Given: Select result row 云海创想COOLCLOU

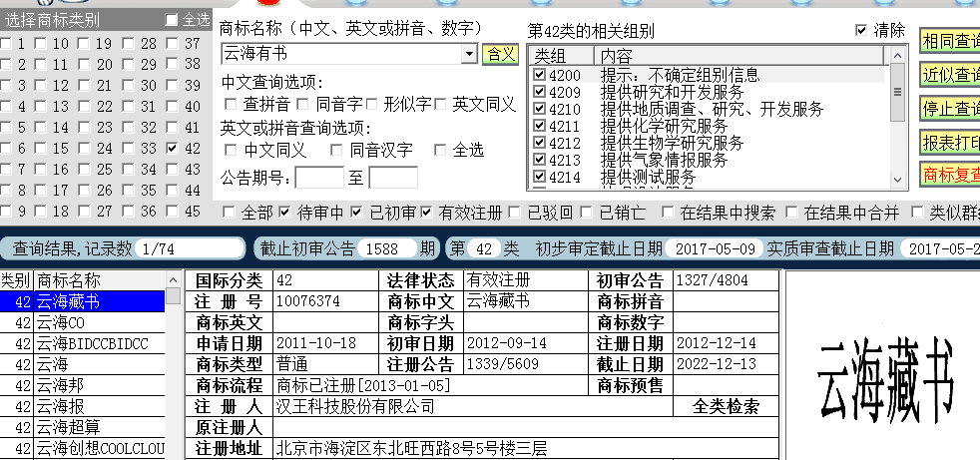Looking at the screenshot, I should (82, 448).
